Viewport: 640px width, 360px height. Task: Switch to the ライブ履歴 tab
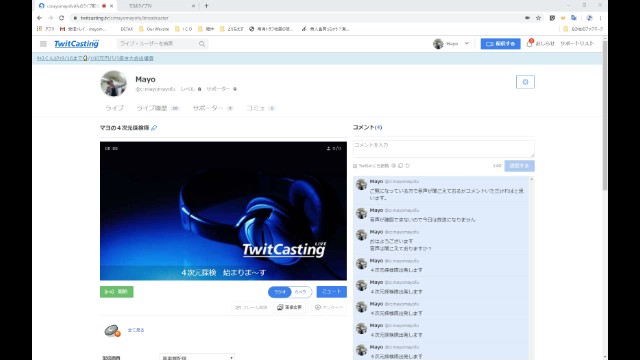tap(158, 108)
